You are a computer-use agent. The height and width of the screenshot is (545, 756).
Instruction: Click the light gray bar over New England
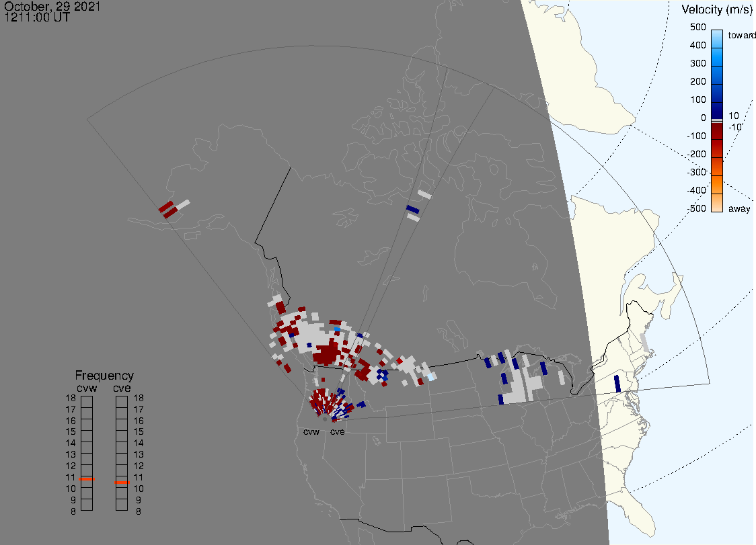[644, 342]
